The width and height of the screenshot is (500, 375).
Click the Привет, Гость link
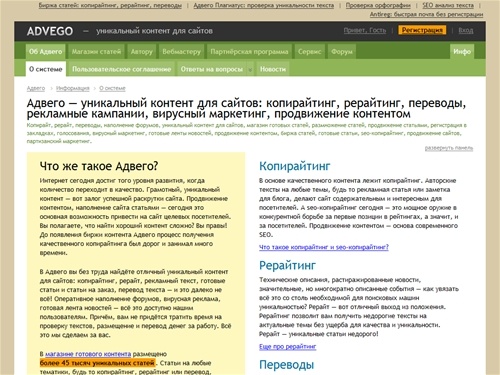point(365,30)
